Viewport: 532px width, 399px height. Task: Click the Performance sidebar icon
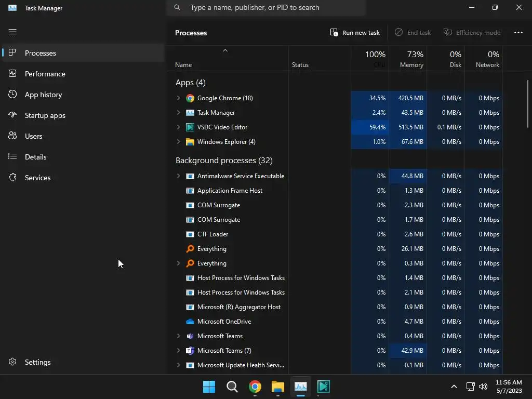[x=12, y=73]
